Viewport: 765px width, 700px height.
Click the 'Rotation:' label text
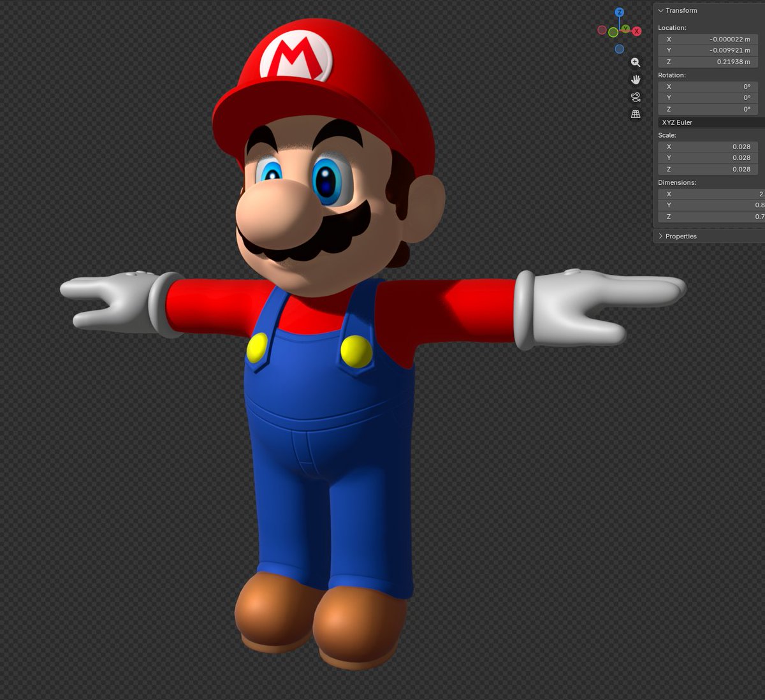click(x=672, y=75)
